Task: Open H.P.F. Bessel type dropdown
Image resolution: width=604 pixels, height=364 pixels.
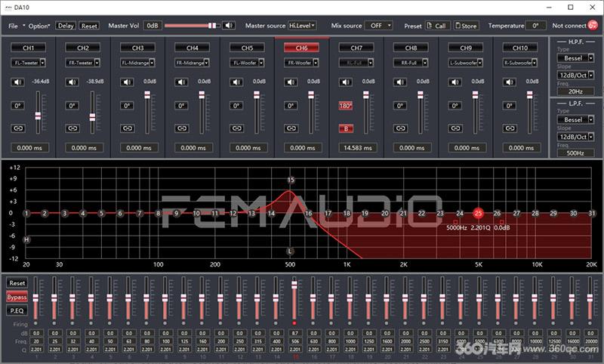Action: click(x=576, y=58)
